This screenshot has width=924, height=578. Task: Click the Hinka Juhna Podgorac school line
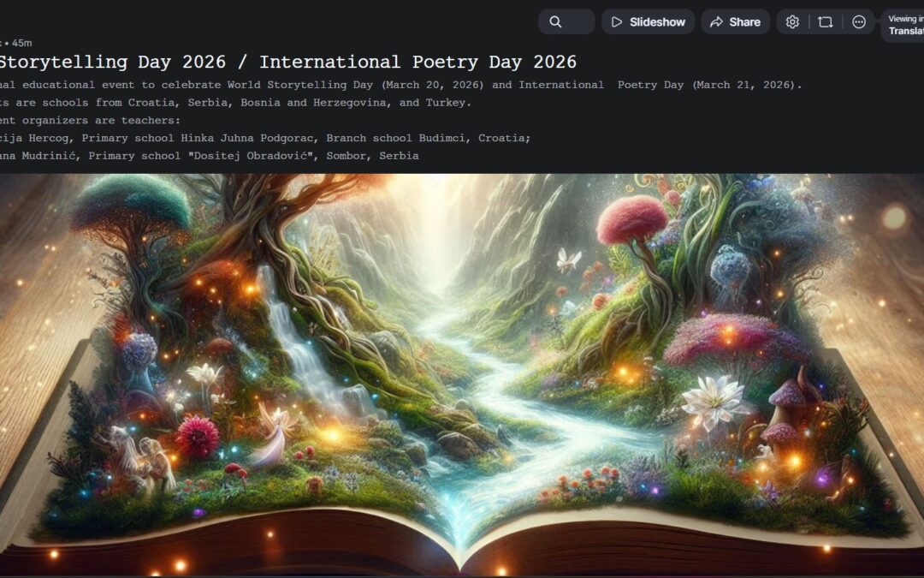pos(265,138)
